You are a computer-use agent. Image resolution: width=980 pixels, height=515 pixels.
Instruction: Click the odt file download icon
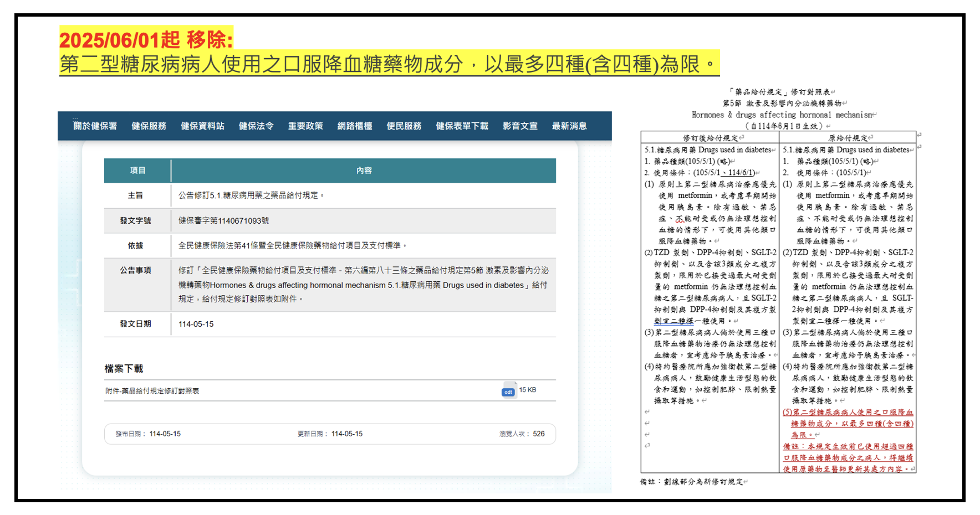[x=508, y=391]
